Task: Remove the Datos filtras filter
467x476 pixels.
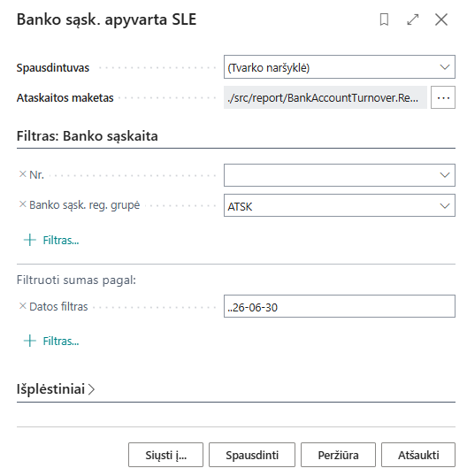Action: [23, 306]
